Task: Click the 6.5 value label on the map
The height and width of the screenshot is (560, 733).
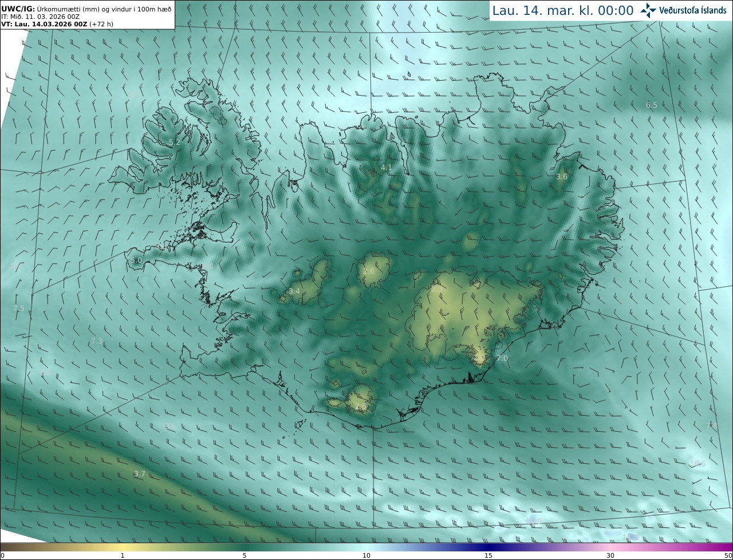Action: pyautogui.click(x=652, y=105)
